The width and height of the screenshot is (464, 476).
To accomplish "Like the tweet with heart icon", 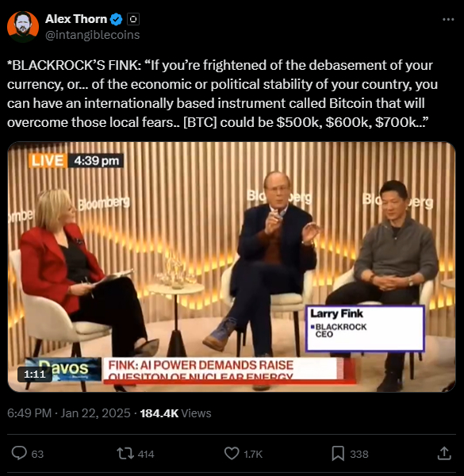I will [x=232, y=453].
